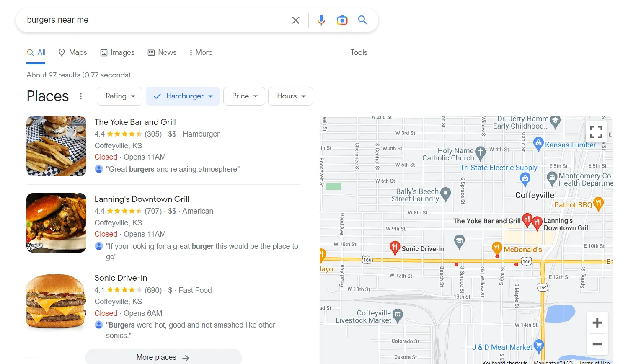Viewport: 628px width, 364px height.
Task: Switch to the Maps tab
Action: (x=72, y=52)
